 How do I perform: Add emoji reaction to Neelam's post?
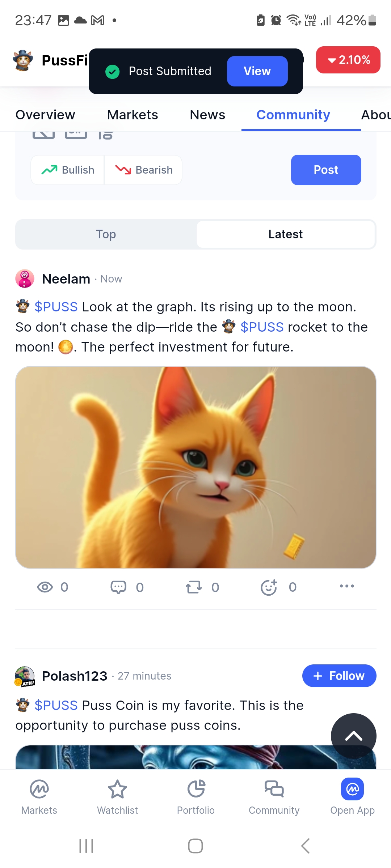269,587
